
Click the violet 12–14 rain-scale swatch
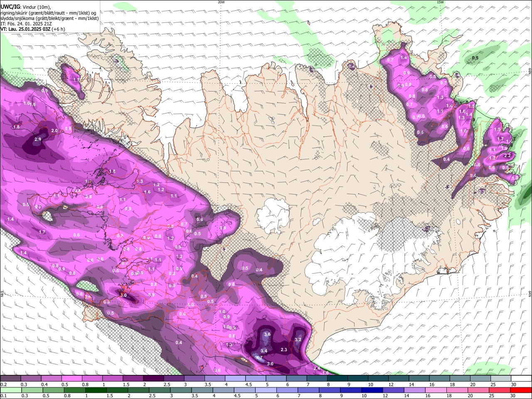click(x=393, y=390)
